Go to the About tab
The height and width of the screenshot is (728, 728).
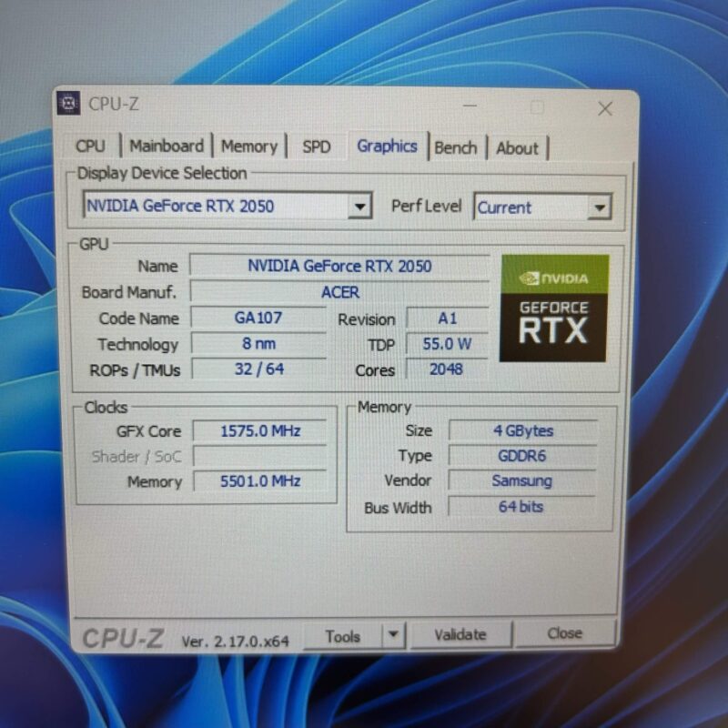pyautogui.click(x=517, y=148)
